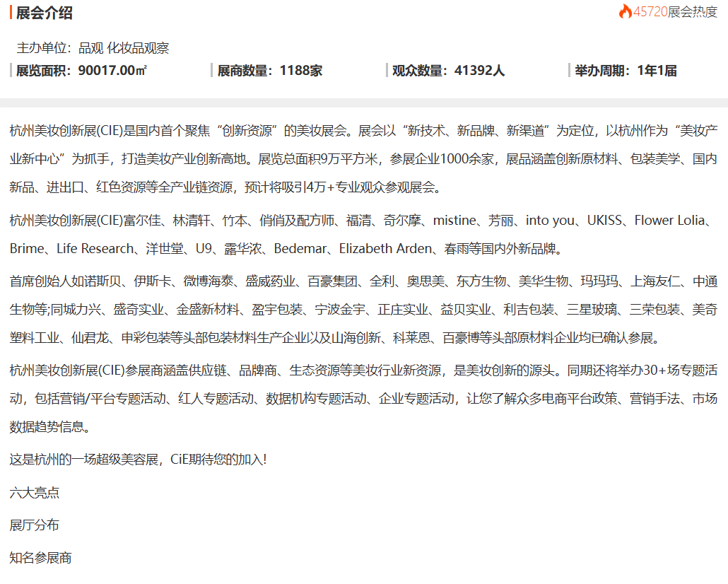Click the 观众数量: 41392人 statistic
The image size is (728, 584).
click(x=449, y=71)
